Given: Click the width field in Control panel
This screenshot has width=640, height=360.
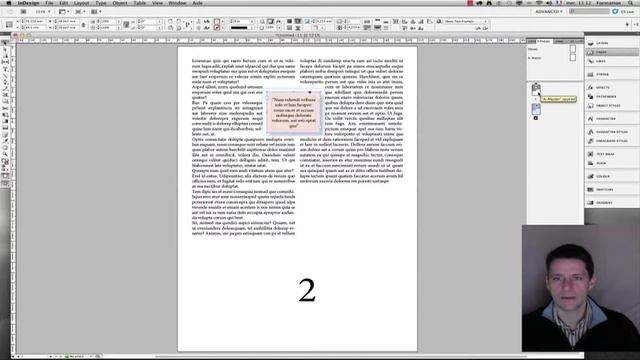Looking at the screenshot, I should click(66, 21).
